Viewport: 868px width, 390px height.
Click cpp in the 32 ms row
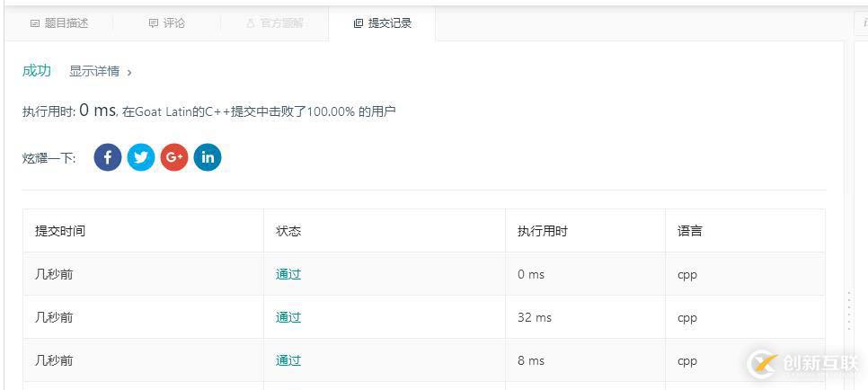(687, 318)
